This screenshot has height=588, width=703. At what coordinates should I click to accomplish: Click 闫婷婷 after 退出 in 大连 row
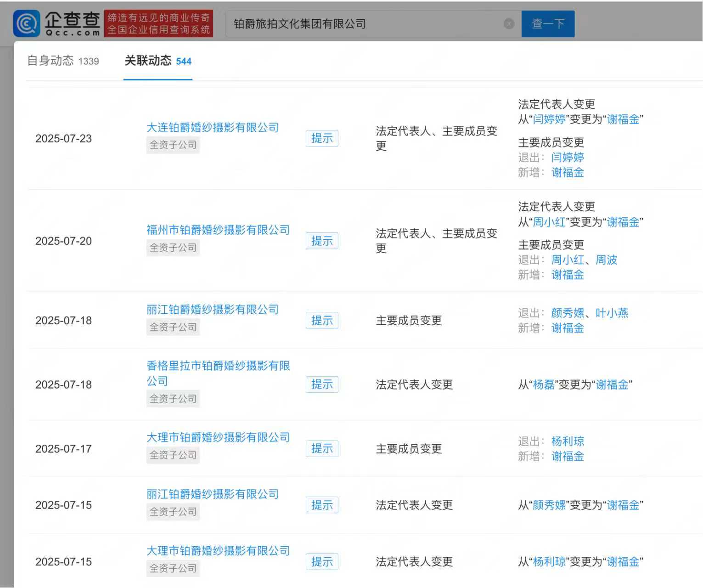pos(568,157)
